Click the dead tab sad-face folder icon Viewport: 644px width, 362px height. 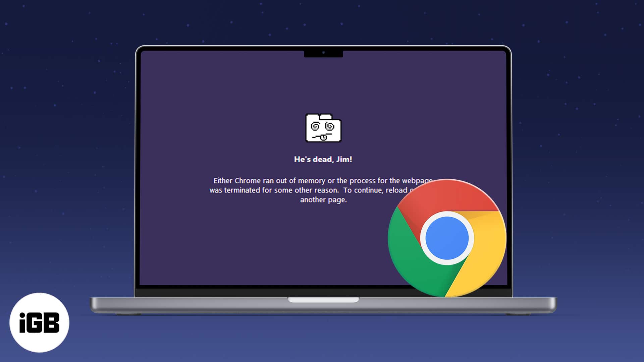click(x=323, y=128)
